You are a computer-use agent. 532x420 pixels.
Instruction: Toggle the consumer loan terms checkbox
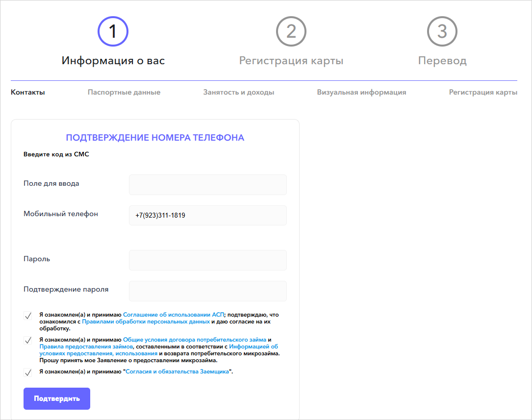[x=28, y=341]
